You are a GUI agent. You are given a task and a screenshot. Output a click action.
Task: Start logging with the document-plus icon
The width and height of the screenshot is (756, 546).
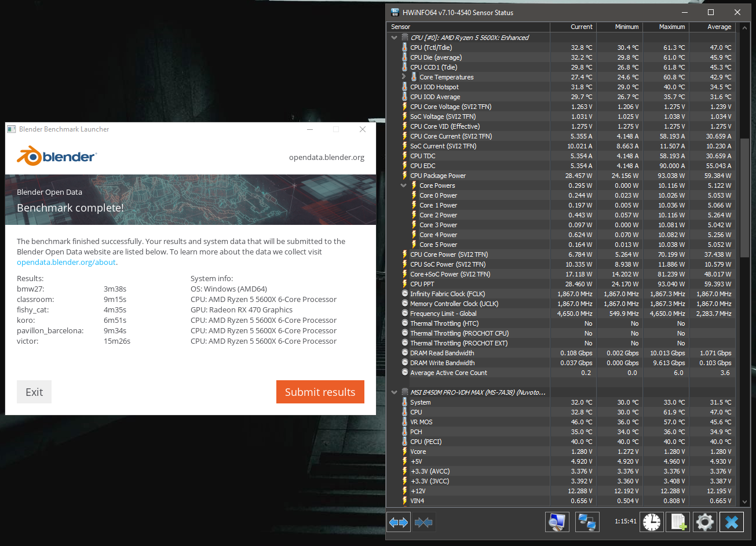pos(678,522)
